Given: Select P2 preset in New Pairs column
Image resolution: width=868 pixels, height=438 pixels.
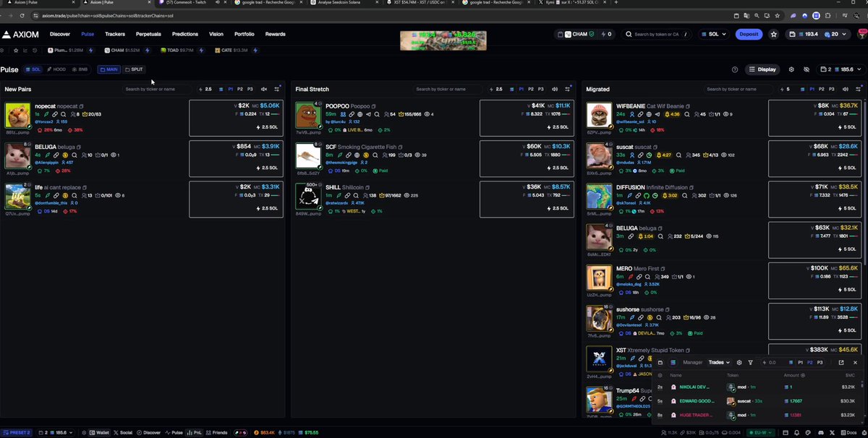Looking at the screenshot, I should (240, 89).
